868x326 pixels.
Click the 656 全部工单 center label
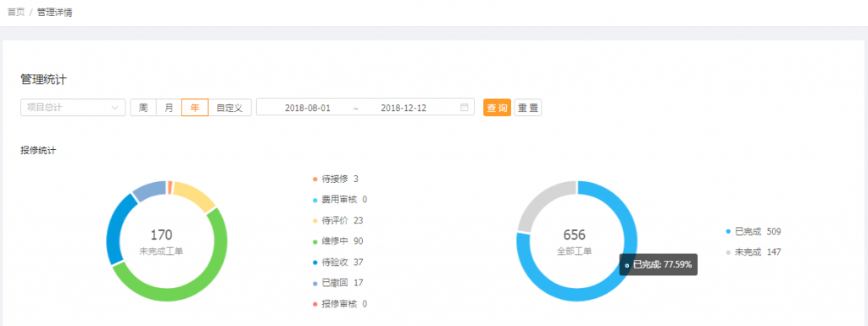(x=574, y=242)
